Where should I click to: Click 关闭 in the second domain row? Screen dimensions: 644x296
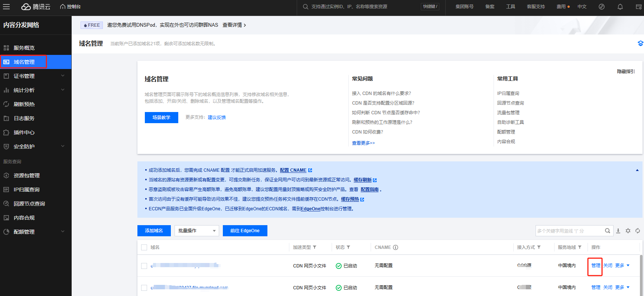coord(608,287)
